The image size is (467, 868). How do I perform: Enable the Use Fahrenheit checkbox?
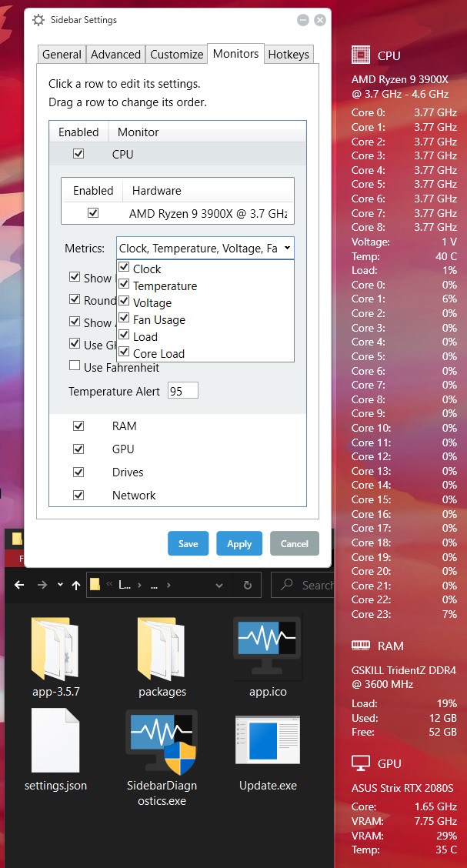pyautogui.click(x=75, y=366)
